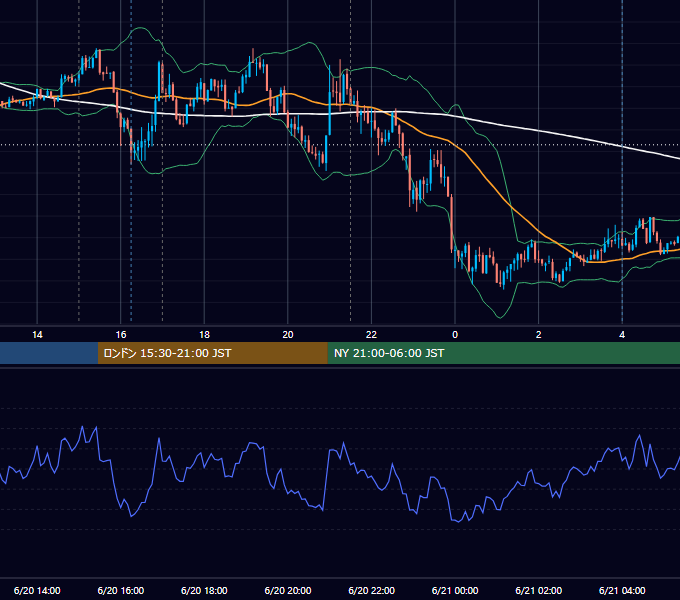Click the 6/20 14:00 date label
This screenshot has width=680, height=600.
37,590
